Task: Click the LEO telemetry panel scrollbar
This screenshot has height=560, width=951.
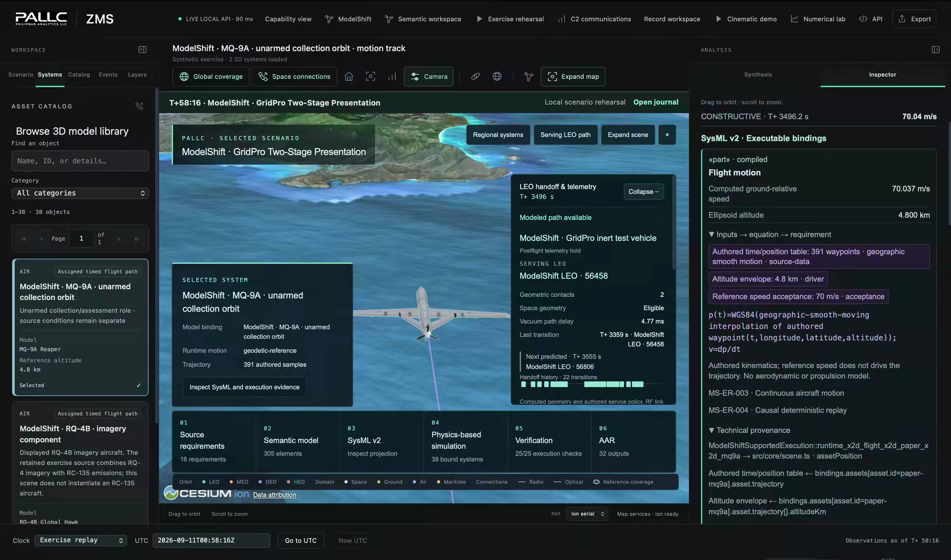Action: coord(674,223)
